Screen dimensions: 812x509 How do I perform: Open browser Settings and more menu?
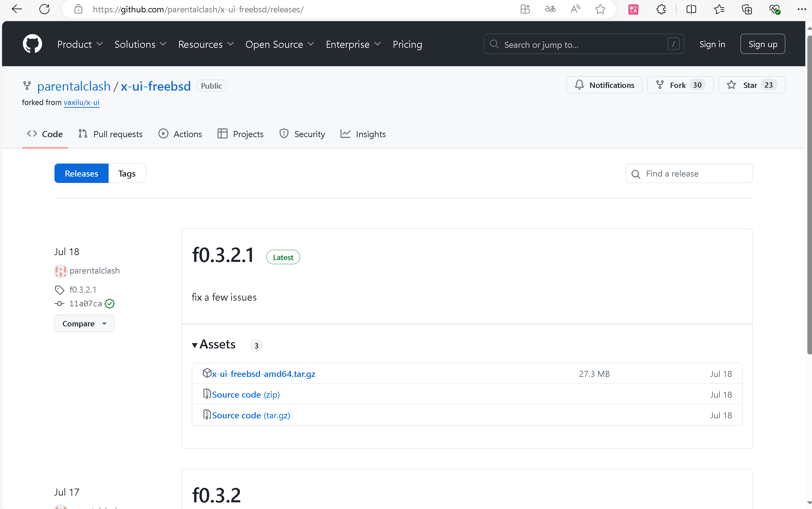802,9
